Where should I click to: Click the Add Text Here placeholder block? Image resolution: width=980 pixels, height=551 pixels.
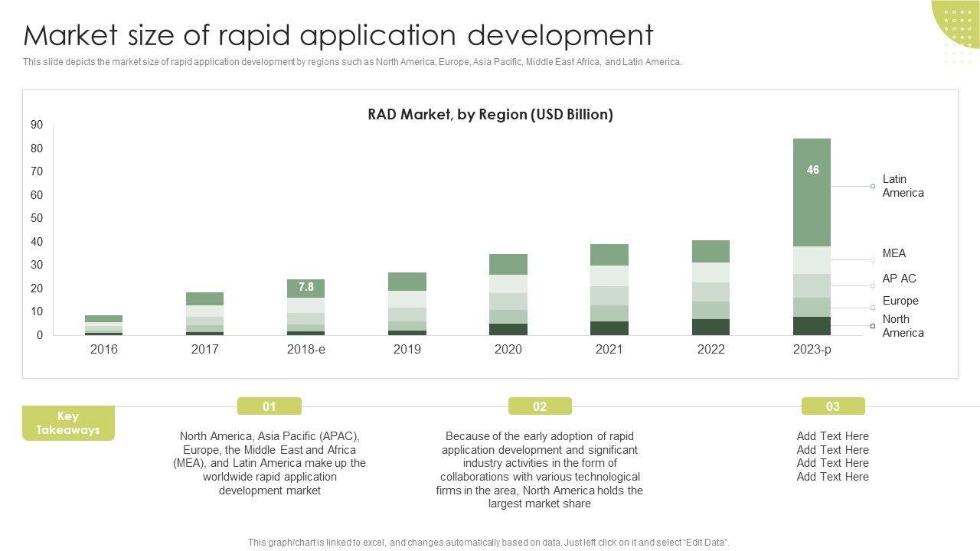(832, 456)
